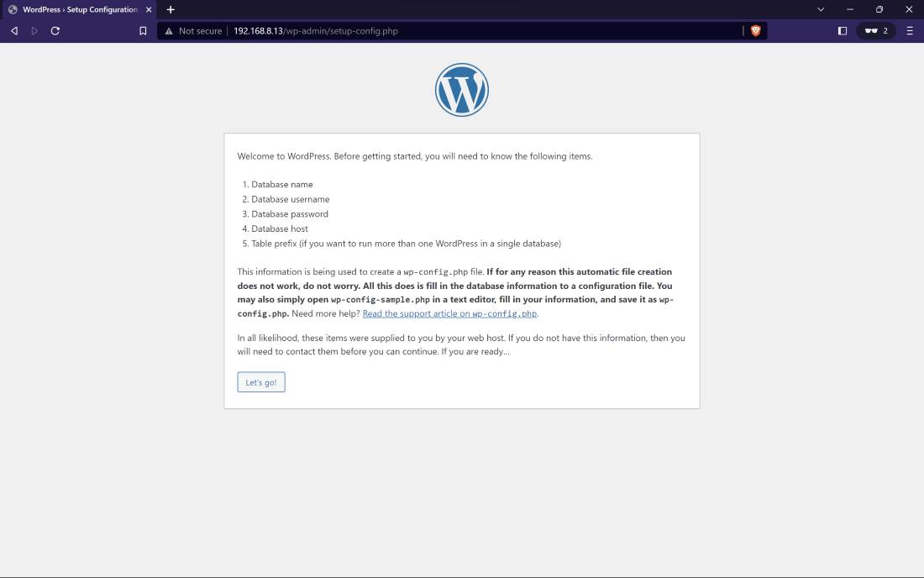The image size is (924, 578).
Task: Click the 'Table prefix' list item
Action: click(406, 244)
